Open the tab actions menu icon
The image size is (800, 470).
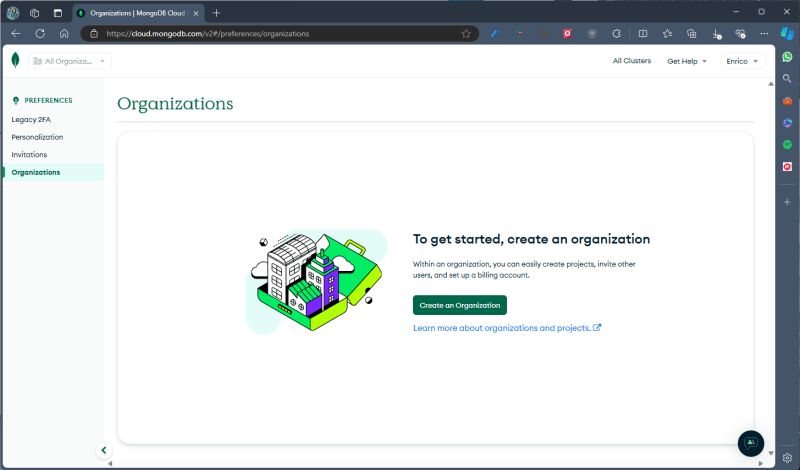coord(58,13)
